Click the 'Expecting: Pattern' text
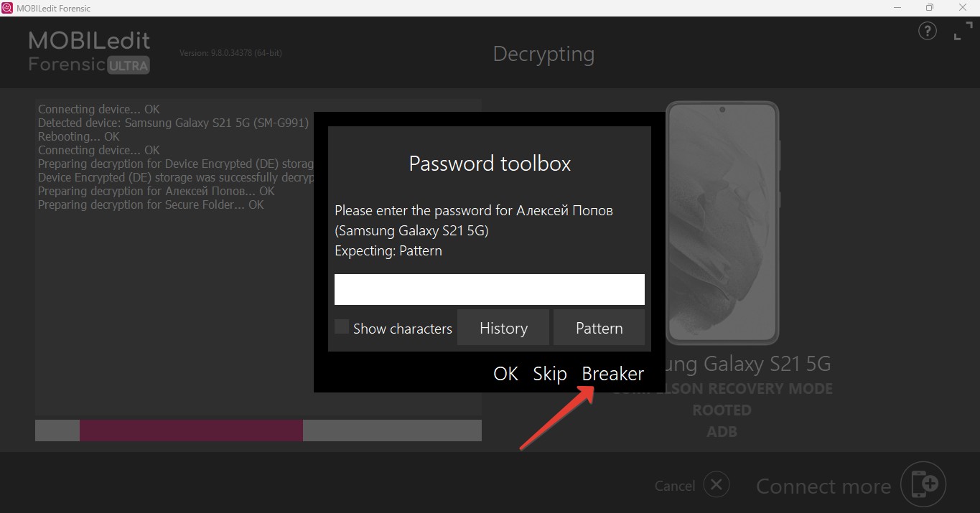Screen dimensions: 980x513 point(388,250)
